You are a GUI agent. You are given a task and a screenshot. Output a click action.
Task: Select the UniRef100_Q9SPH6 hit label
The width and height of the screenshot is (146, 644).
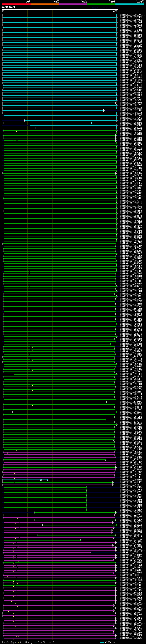tap(131, 120)
